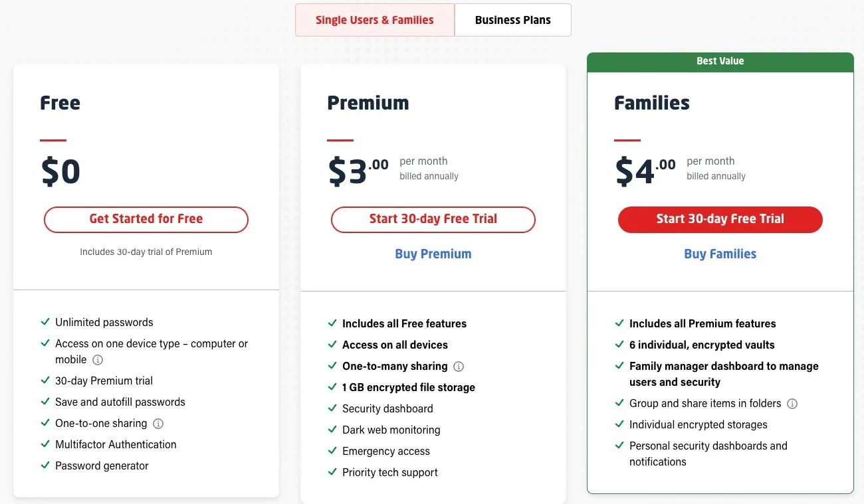Screen dimensions: 864x504
Task: Click the checkmark beside Unlimited passwords
Action: point(45,322)
